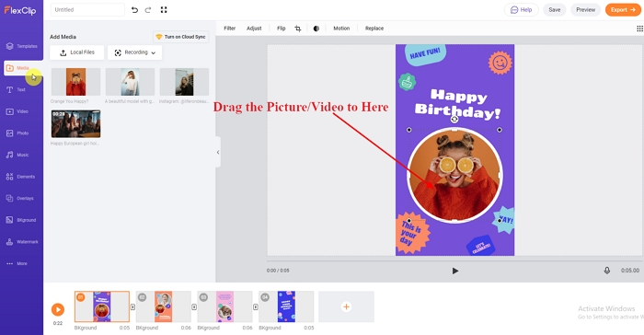Open the Overlays sidebar section

tap(19, 199)
